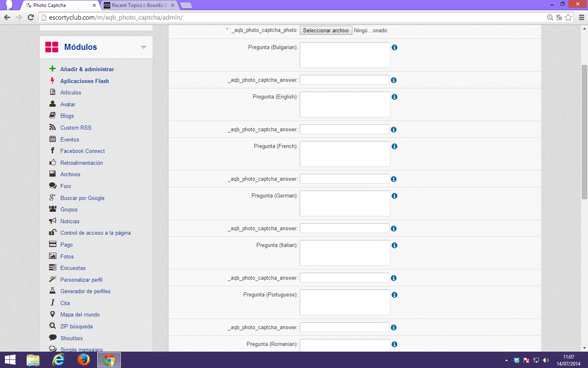Click the Pregunta (Bulgarian) text area

(345, 55)
